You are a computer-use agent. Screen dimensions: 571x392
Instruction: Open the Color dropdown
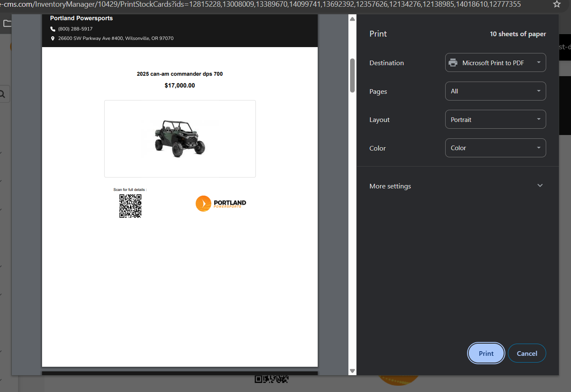tap(495, 148)
